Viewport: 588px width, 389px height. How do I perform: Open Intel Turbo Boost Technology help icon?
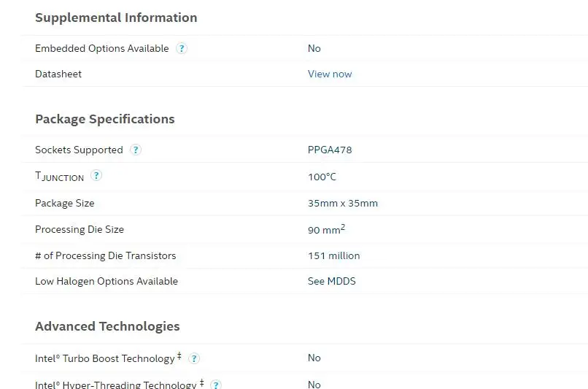194,358
